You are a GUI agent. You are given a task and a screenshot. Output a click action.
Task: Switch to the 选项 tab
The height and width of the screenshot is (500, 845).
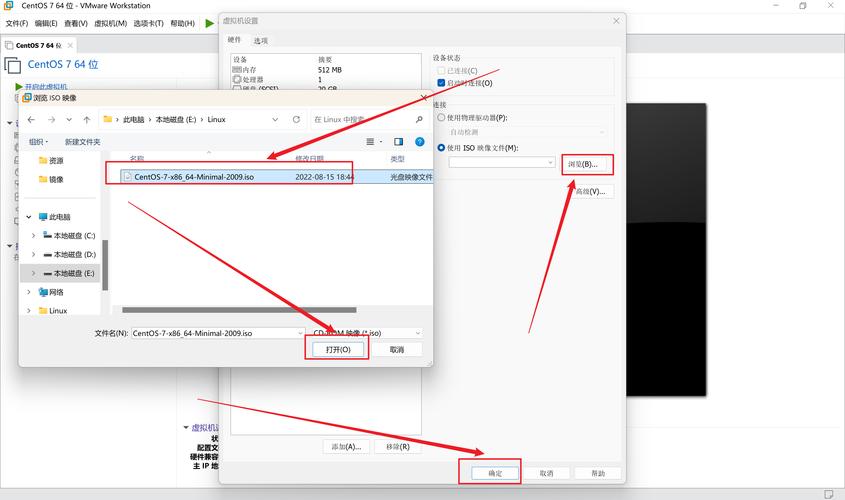coord(261,40)
